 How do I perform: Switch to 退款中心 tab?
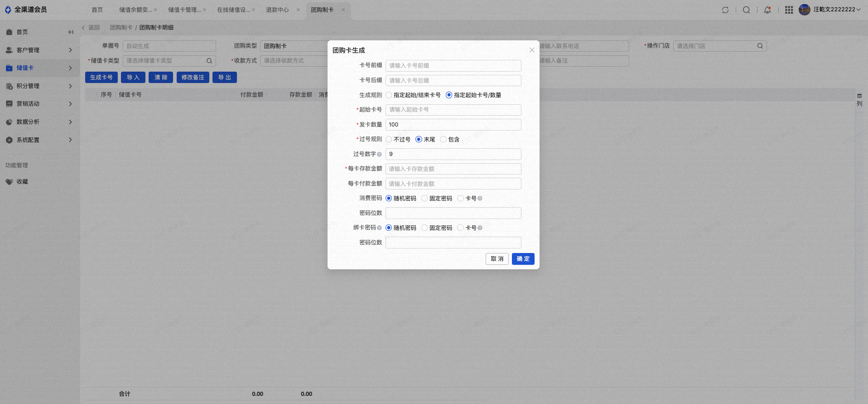pos(277,10)
